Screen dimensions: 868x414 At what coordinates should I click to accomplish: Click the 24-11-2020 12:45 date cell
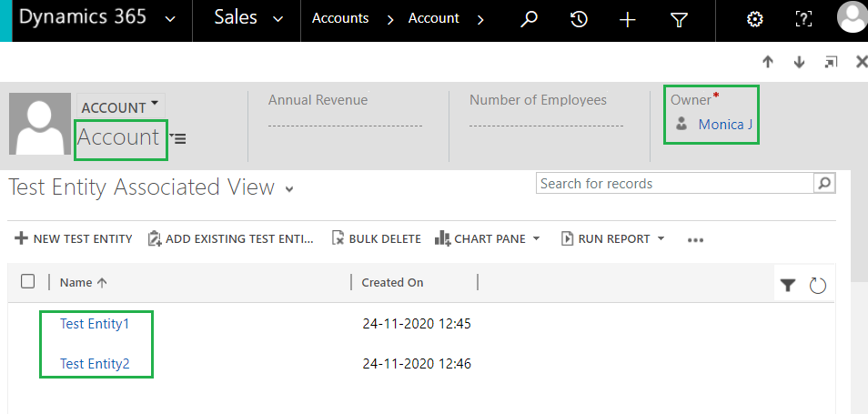click(x=417, y=323)
